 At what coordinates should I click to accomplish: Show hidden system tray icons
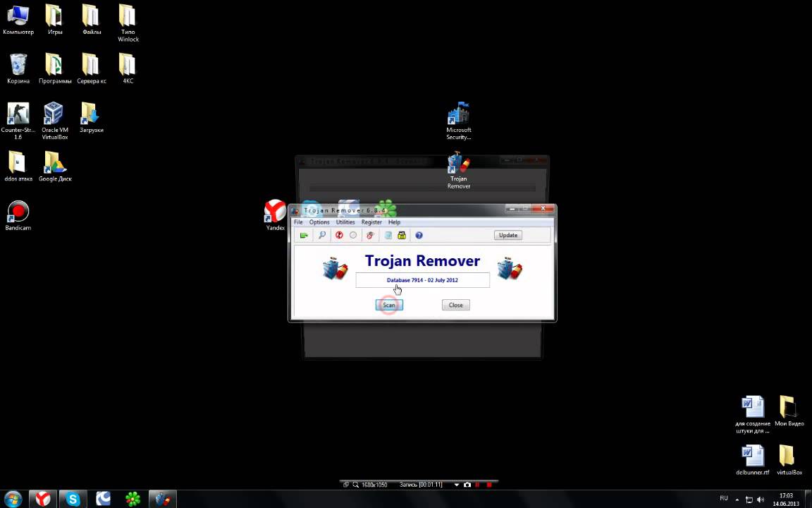pos(737,500)
